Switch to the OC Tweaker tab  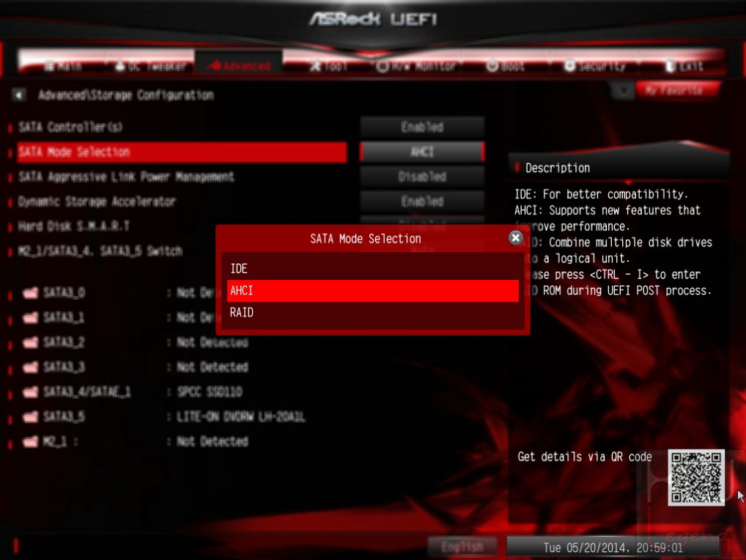coord(150,66)
